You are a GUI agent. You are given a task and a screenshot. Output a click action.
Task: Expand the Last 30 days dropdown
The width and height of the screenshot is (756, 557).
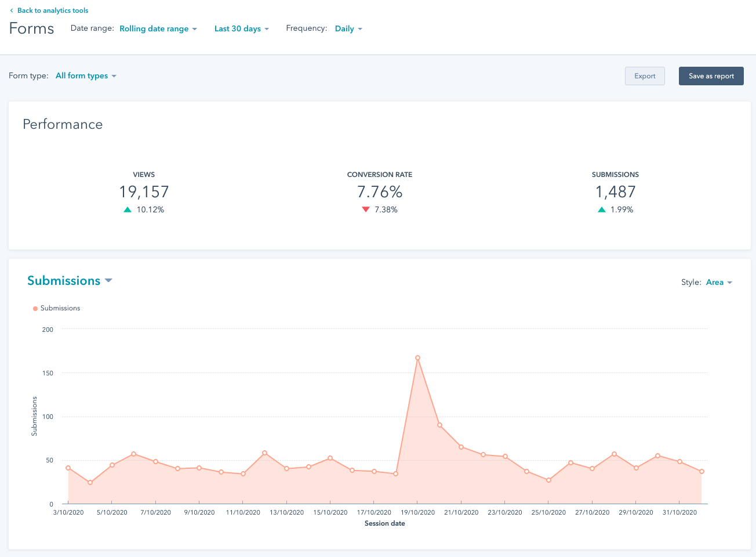pyautogui.click(x=241, y=28)
